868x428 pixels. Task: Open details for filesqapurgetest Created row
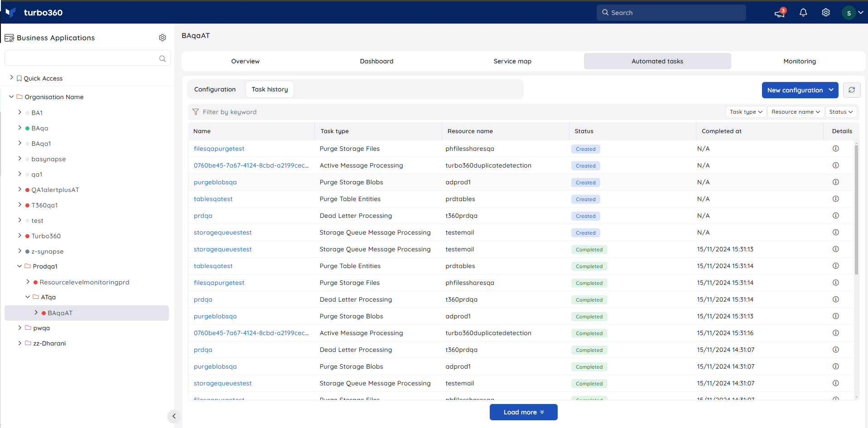pyautogui.click(x=836, y=149)
